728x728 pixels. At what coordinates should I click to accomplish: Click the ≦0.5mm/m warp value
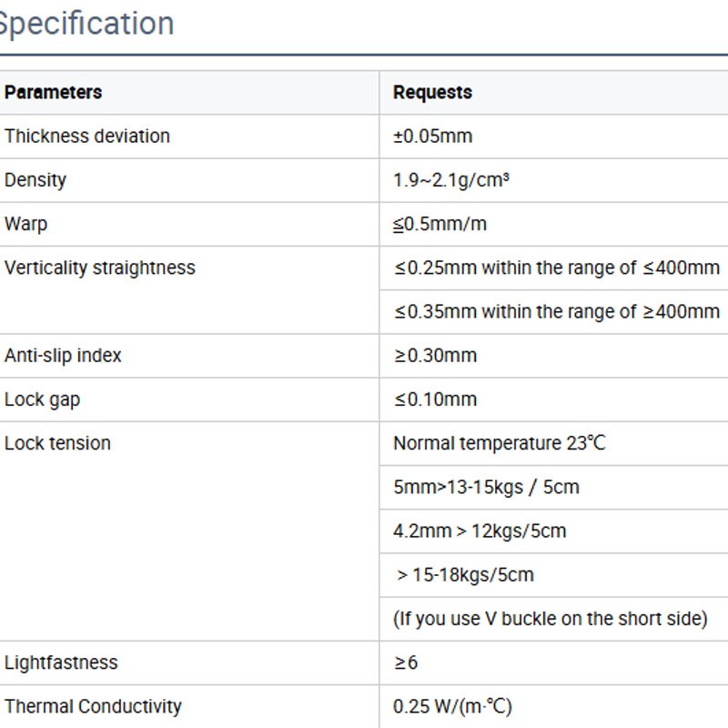point(440,224)
